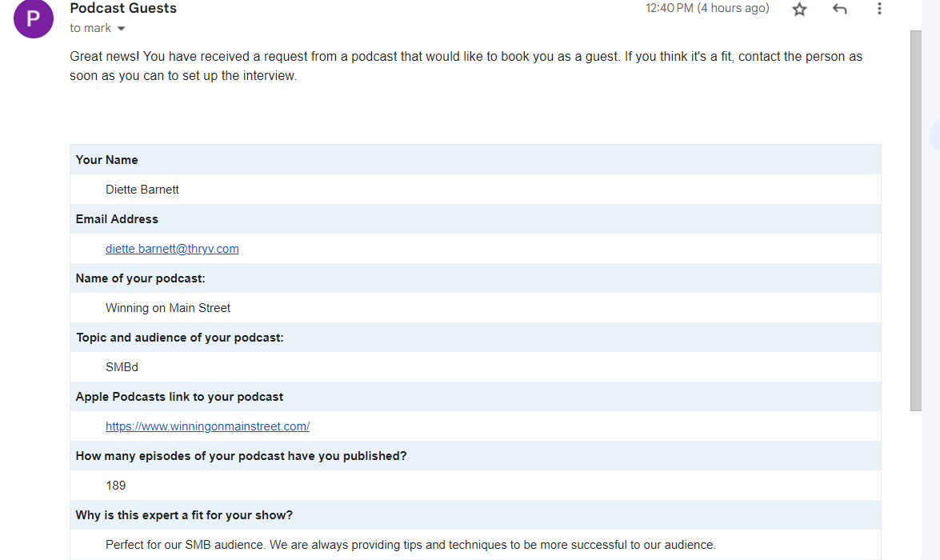The width and height of the screenshot is (940, 560).
Task: Click the vertical scrollbar thumb
Action: point(916,220)
